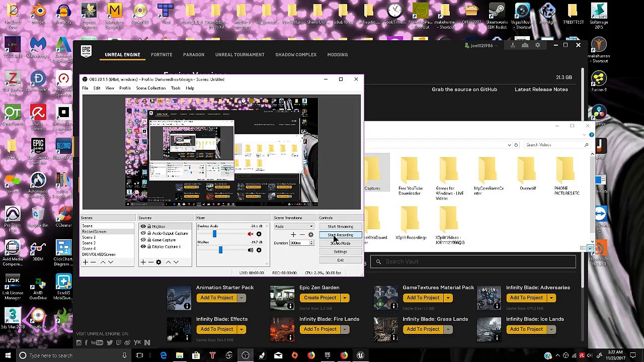This screenshot has width=644, height=362.
Task: Open Epic Zen Garden dropdown arrow
Action: click(x=345, y=298)
